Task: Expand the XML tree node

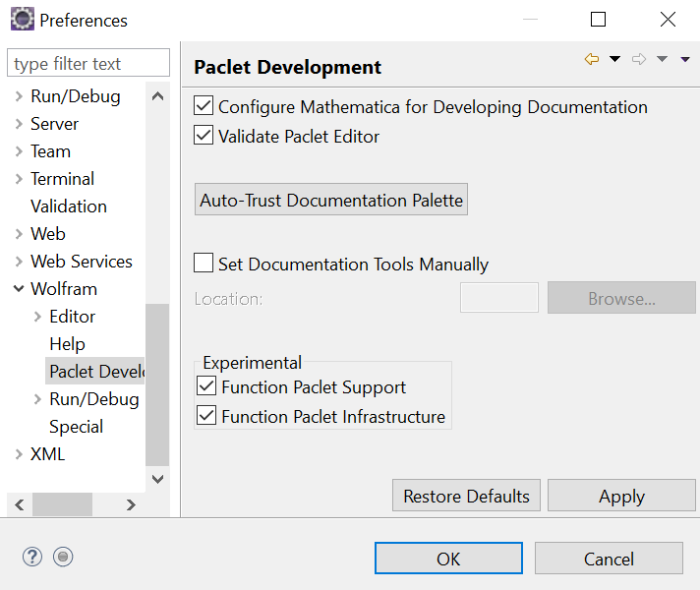Action: pos(19,454)
